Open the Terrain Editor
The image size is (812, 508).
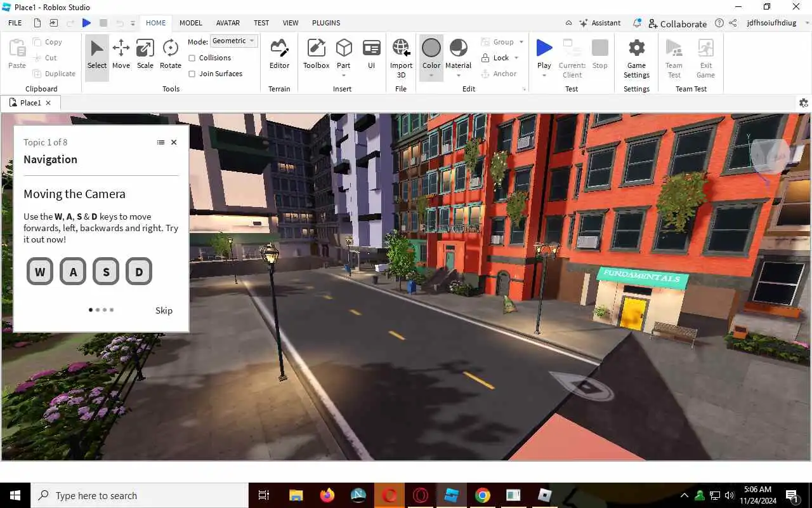279,55
